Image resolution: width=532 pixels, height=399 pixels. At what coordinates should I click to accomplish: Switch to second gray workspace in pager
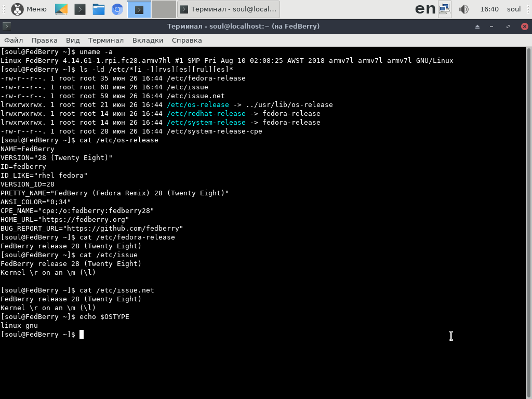click(x=164, y=9)
